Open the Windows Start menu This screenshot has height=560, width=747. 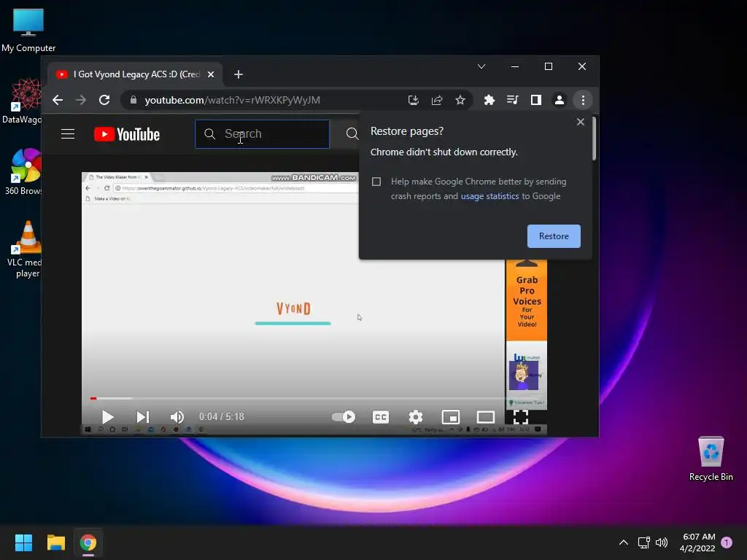pyautogui.click(x=23, y=542)
